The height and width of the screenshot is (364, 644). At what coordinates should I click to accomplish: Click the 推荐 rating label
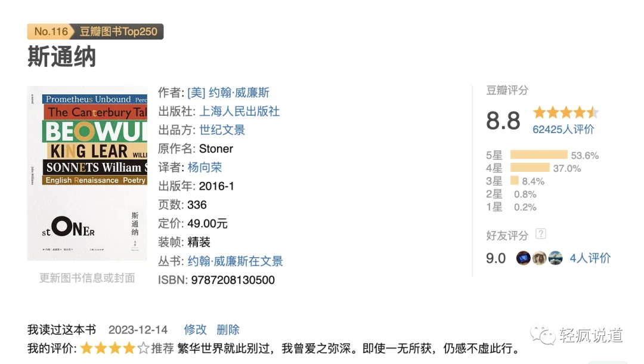coord(162,348)
